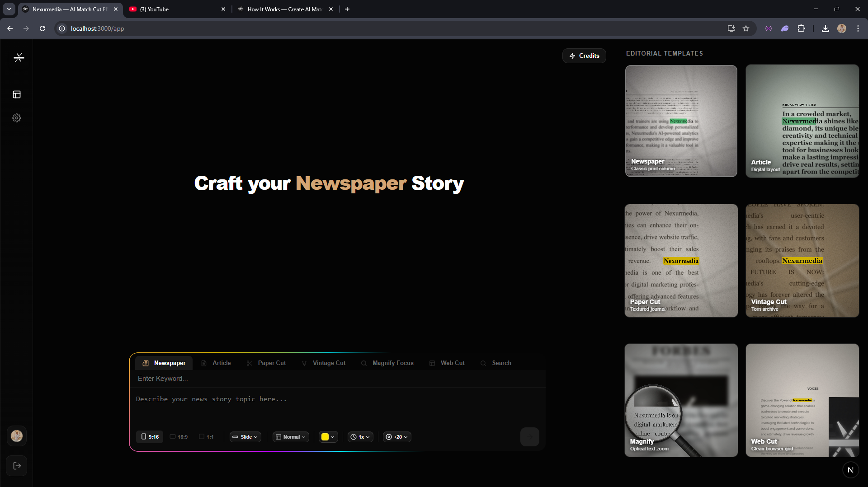This screenshot has height=487, width=868.
Task: Select the 9:16 aspect ratio option
Action: pyautogui.click(x=150, y=437)
